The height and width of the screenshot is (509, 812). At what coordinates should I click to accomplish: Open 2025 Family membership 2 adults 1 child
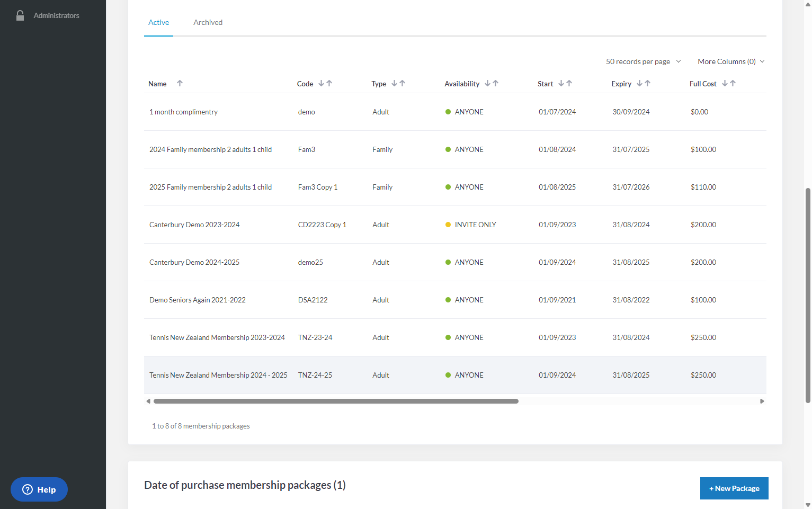[210, 187]
